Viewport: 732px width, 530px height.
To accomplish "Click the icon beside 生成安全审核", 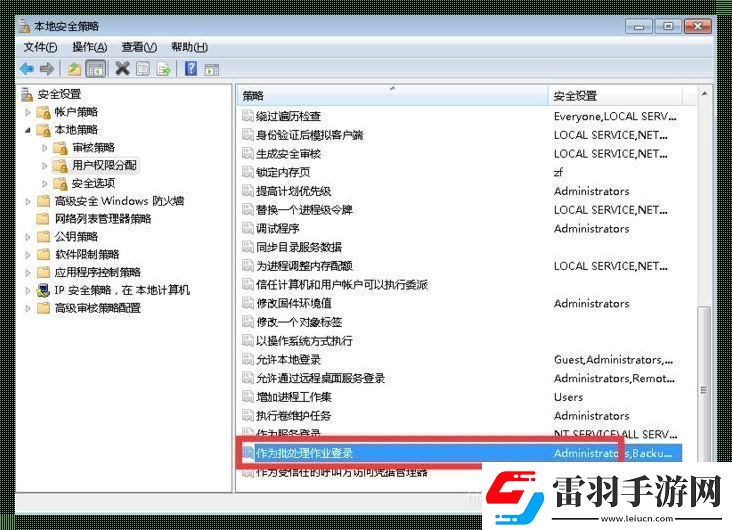I will [x=247, y=153].
